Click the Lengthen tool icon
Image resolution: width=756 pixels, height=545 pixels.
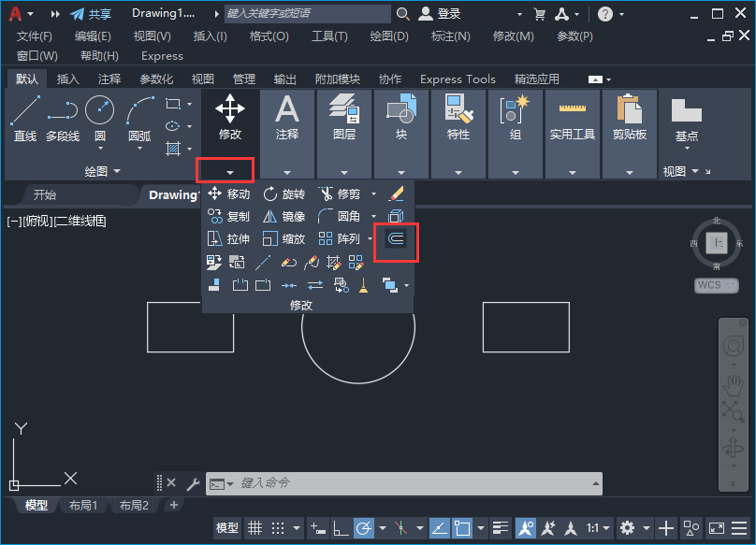click(263, 262)
